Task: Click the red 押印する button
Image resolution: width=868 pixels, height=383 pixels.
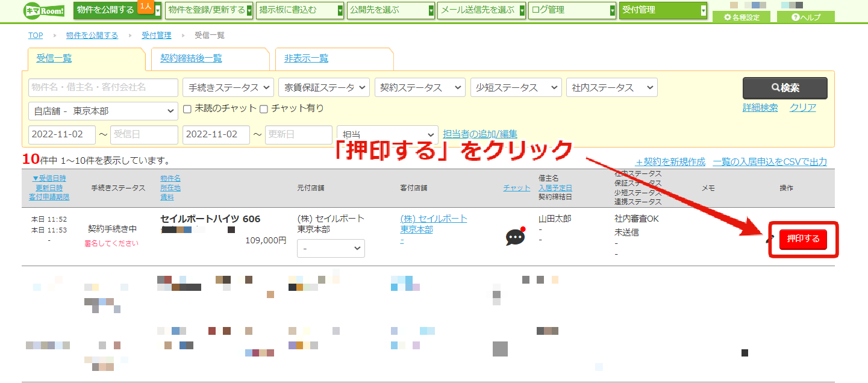Action: (803, 239)
